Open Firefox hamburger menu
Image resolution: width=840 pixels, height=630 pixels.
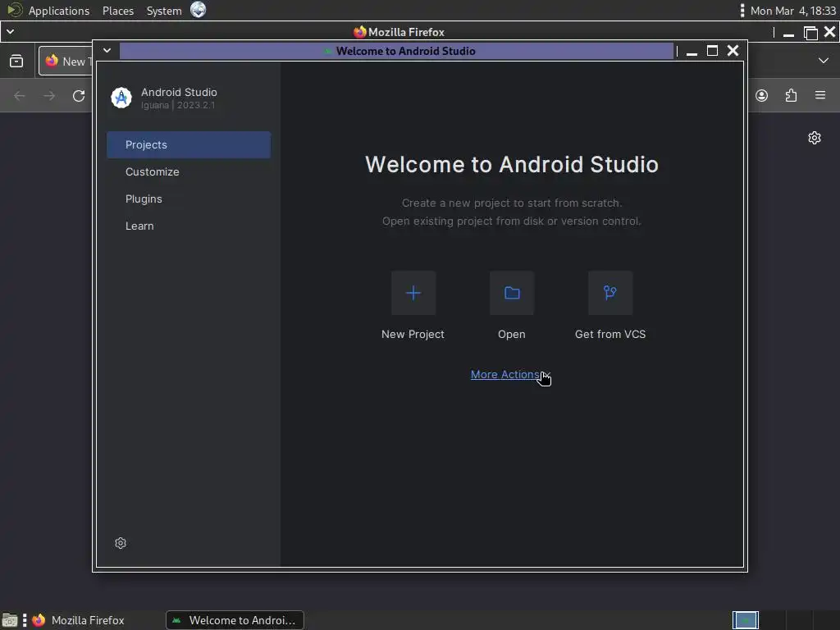point(820,95)
